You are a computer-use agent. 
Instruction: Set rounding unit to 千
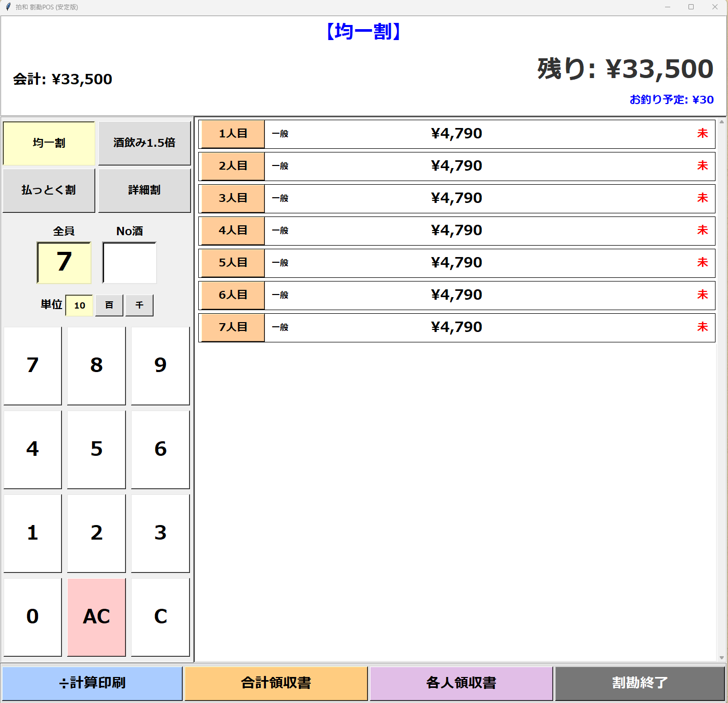pos(139,305)
